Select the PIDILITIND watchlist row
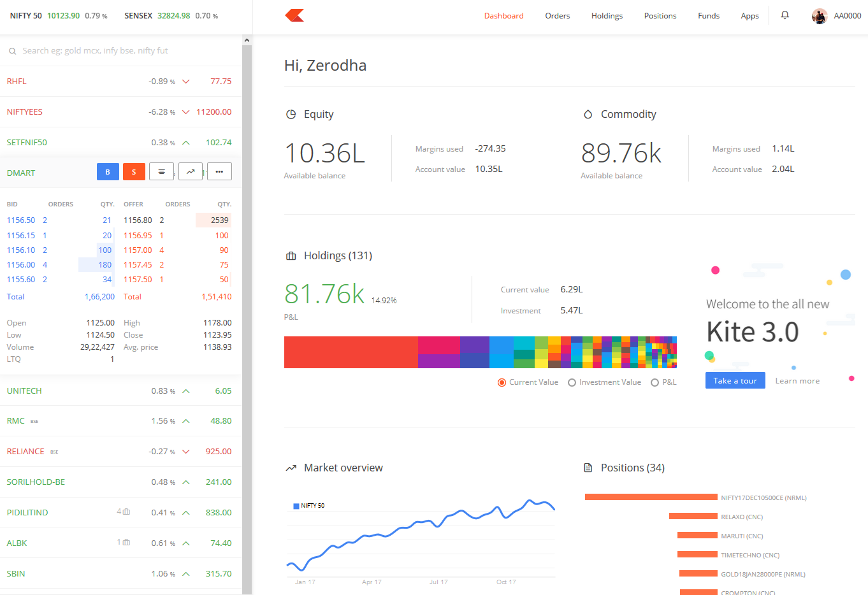 point(121,512)
